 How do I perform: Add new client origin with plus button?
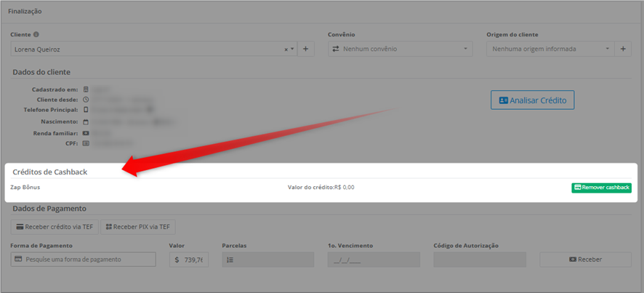pyautogui.click(x=623, y=49)
